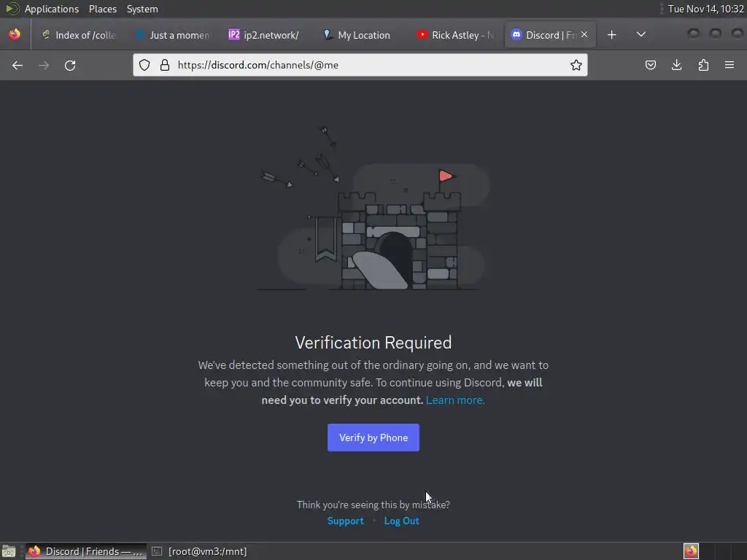Screen dimensions: 747x560
Task: Click the clock showing Tue Nov 14
Action: 705,9
